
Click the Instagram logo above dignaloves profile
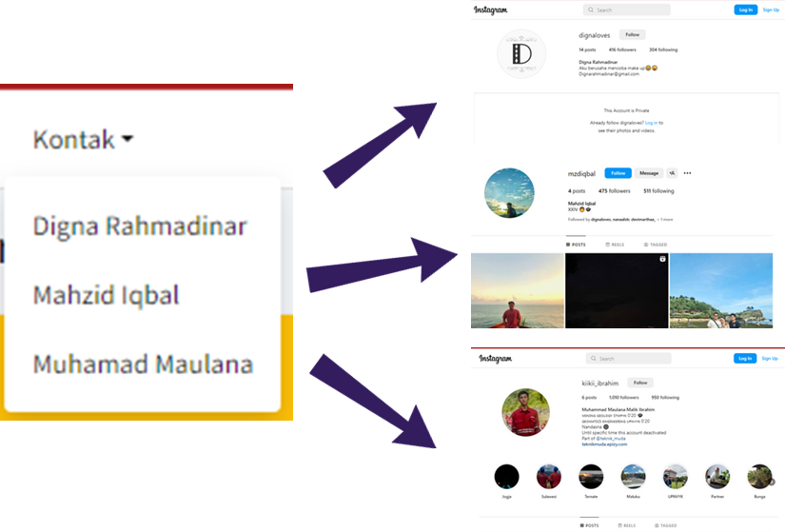[x=491, y=10]
